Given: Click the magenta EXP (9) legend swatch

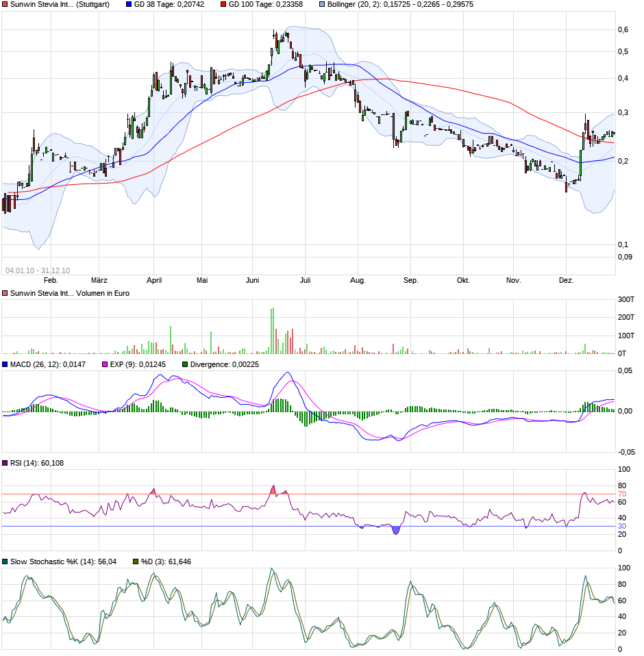Looking at the screenshot, I should tap(105, 364).
